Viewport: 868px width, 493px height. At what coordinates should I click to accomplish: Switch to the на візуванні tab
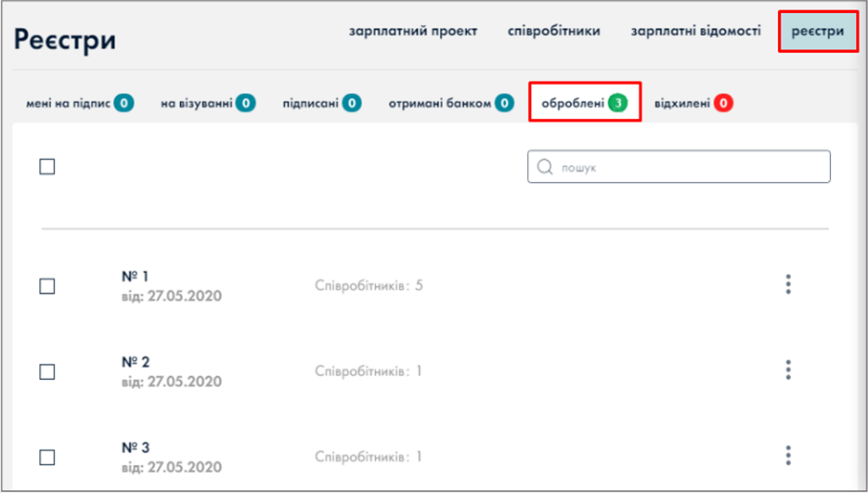pyautogui.click(x=197, y=104)
